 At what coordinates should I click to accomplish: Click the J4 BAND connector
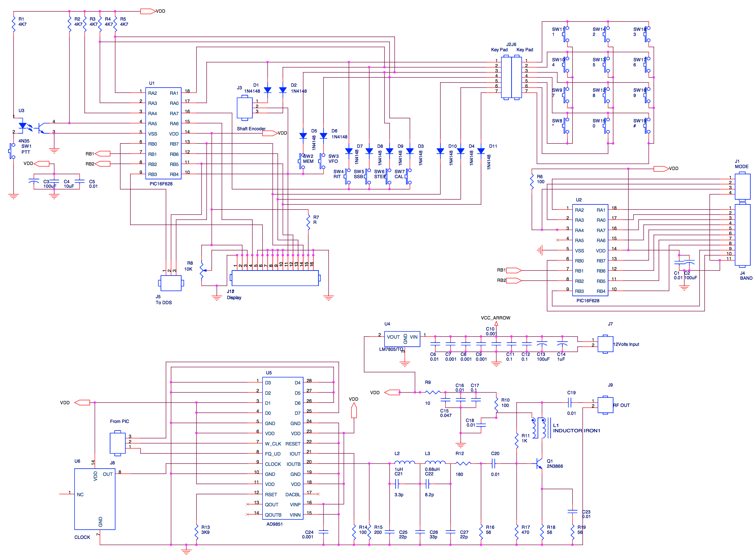coord(742,235)
